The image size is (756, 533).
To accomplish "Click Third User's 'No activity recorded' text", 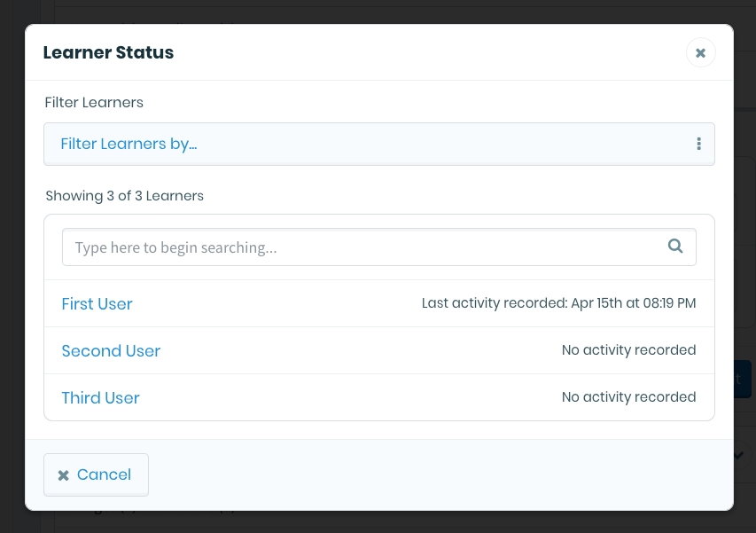I will click(x=628, y=397).
